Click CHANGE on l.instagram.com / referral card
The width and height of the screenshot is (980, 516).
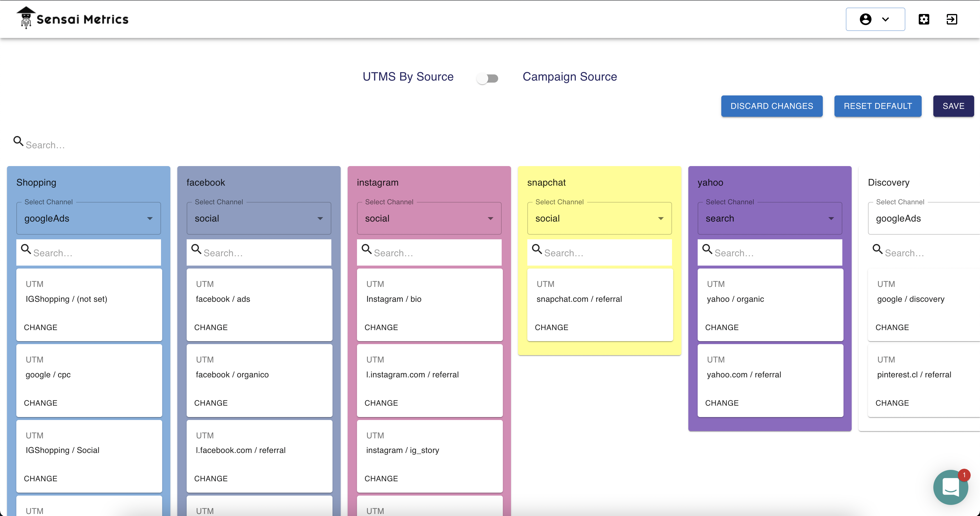(381, 403)
